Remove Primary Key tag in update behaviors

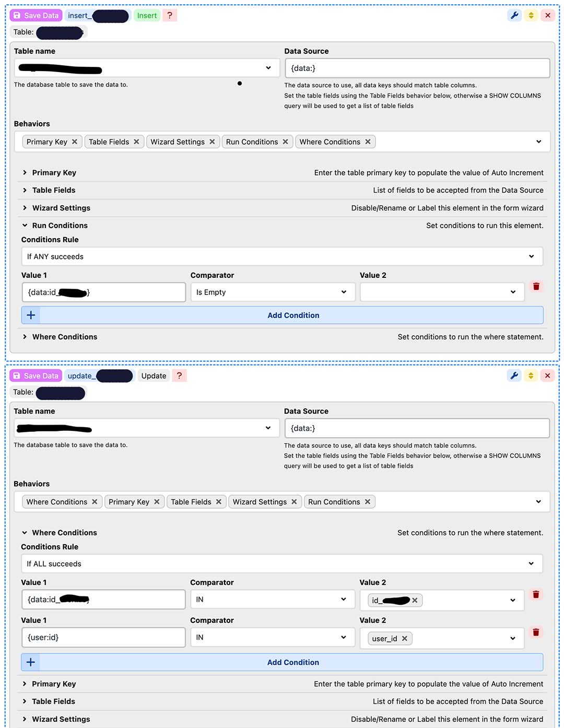tap(157, 502)
